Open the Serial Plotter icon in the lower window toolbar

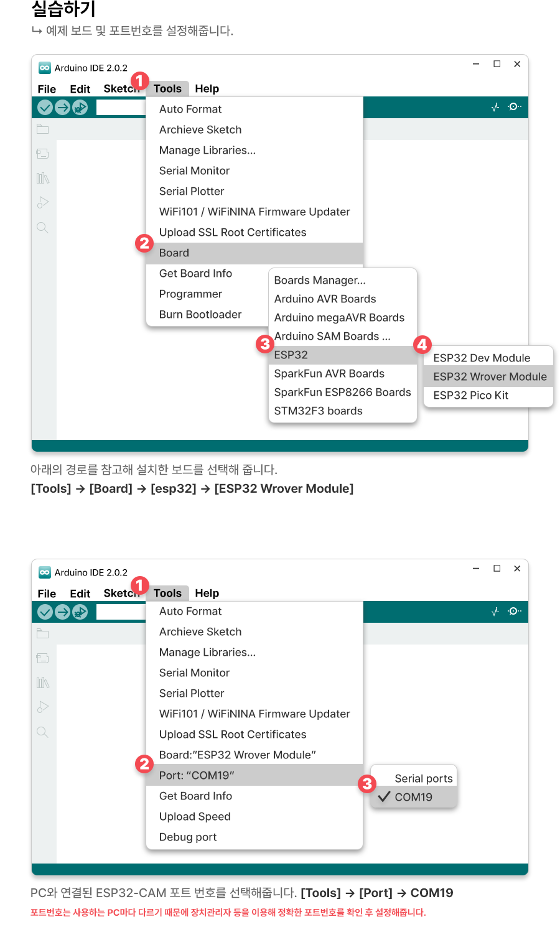[495, 612]
